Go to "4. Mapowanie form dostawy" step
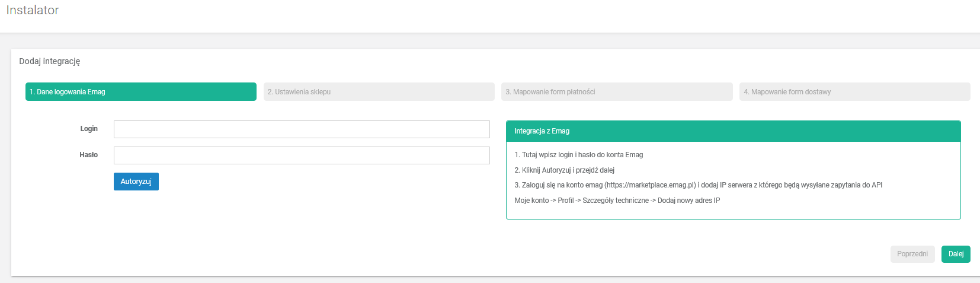Image resolution: width=980 pixels, height=283 pixels. pyautogui.click(x=854, y=92)
